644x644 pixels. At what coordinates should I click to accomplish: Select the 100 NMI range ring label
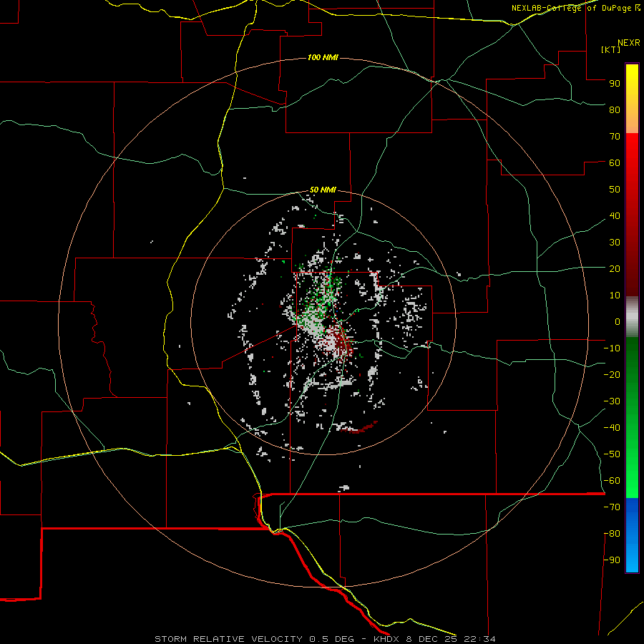tap(323, 57)
